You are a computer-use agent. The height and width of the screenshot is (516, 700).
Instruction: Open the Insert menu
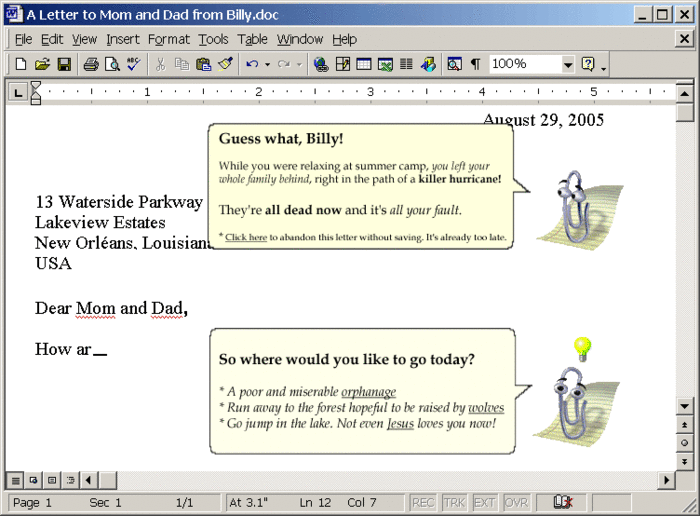[x=123, y=39]
